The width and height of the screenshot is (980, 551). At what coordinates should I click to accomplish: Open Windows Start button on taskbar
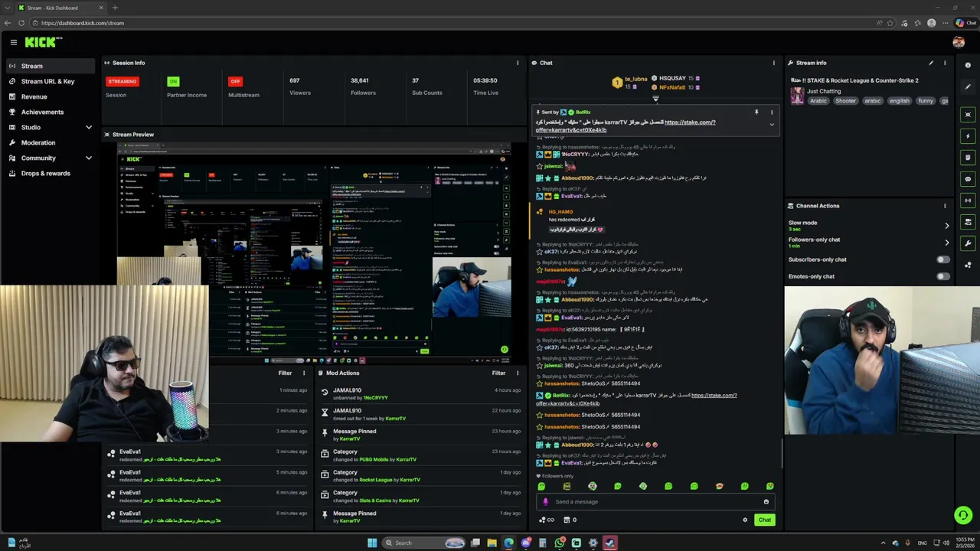372,543
